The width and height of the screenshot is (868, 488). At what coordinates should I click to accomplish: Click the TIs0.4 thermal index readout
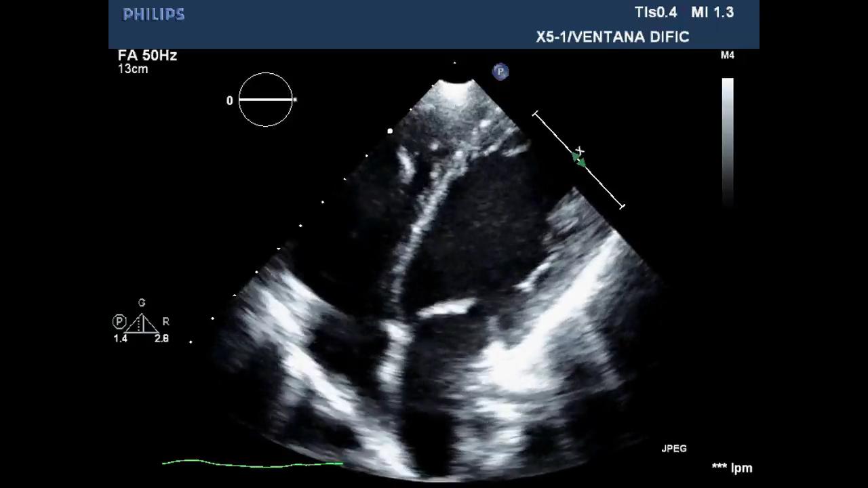point(655,13)
